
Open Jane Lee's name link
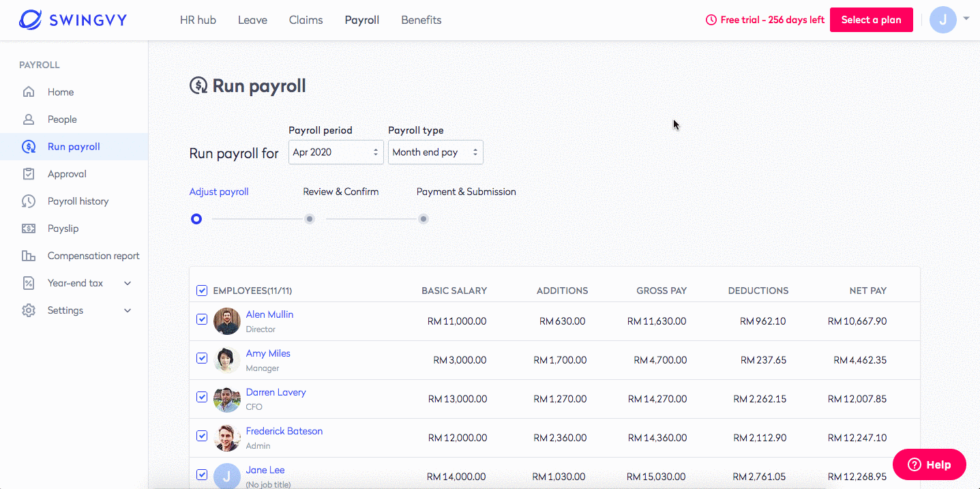click(x=265, y=470)
